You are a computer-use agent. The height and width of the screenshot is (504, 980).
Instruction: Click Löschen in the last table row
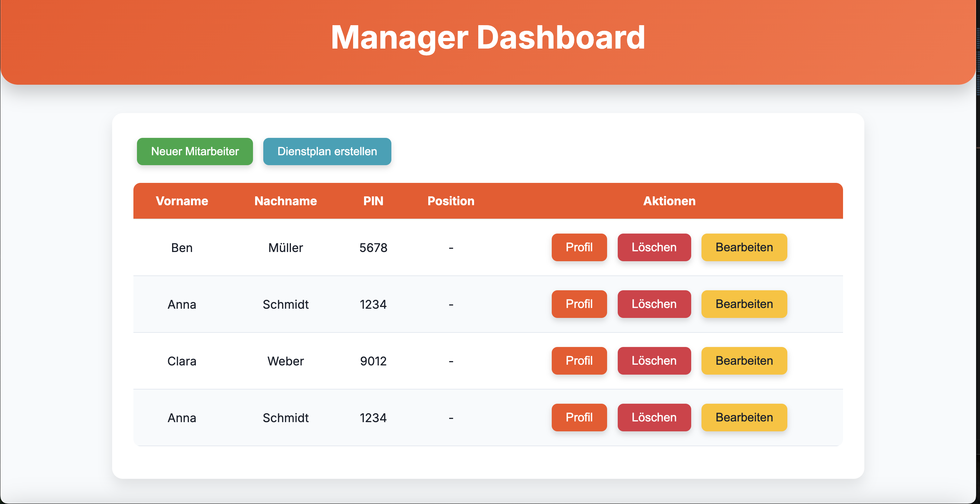654,417
